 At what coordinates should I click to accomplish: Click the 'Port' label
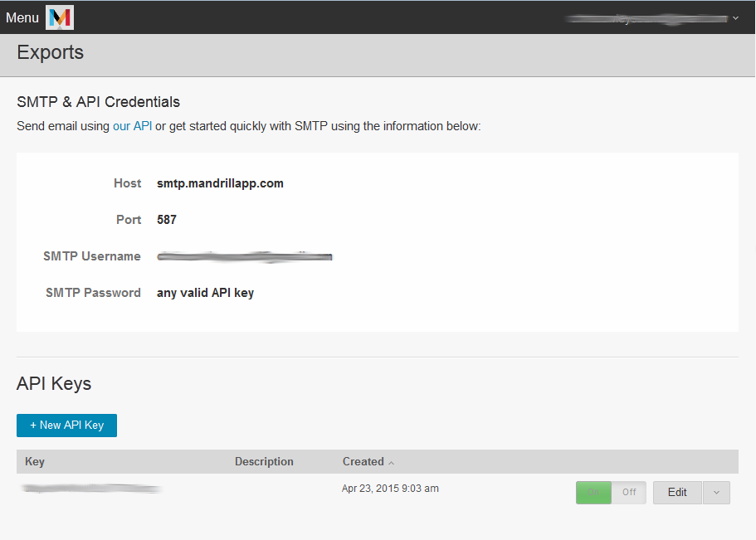[x=129, y=220]
